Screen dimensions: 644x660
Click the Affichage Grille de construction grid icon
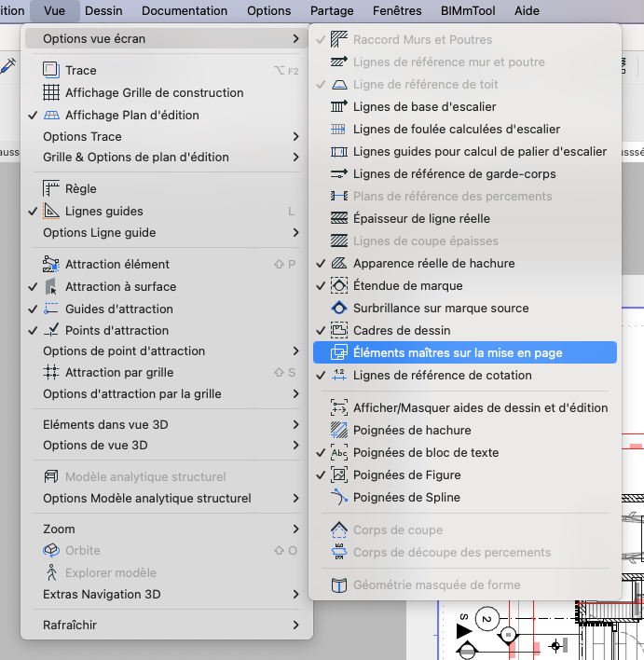pos(51,92)
